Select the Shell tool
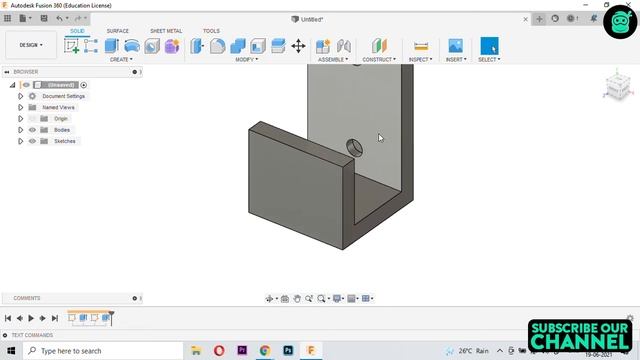This screenshot has width=640, height=360. coord(258,46)
